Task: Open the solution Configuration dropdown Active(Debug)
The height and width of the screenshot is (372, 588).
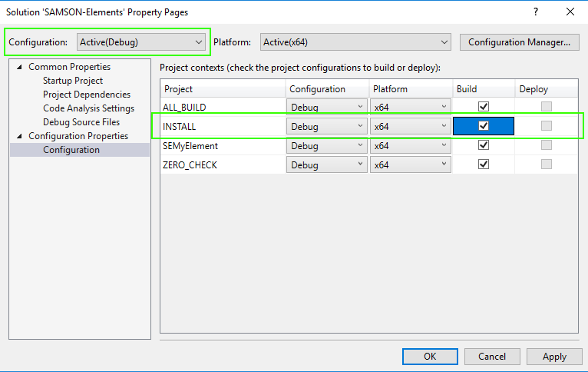Action: 141,42
